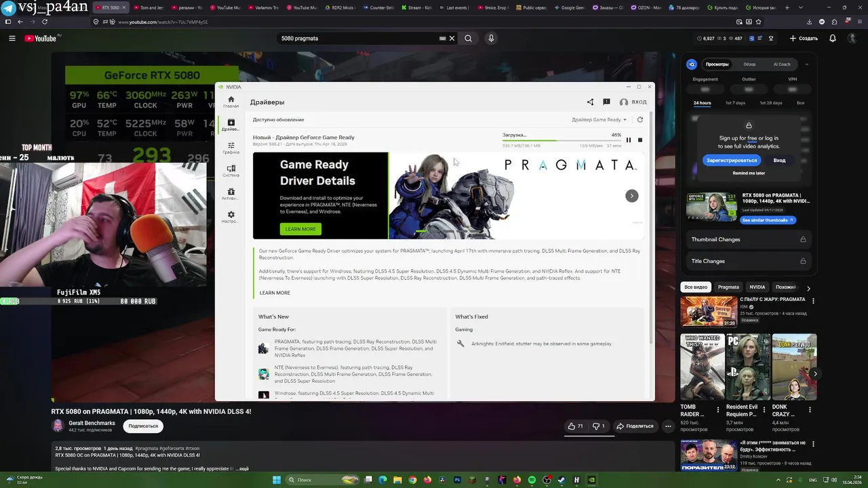This screenshot has height=488, width=868.
Task: Open YouTube notifications bell
Action: (833, 39)
